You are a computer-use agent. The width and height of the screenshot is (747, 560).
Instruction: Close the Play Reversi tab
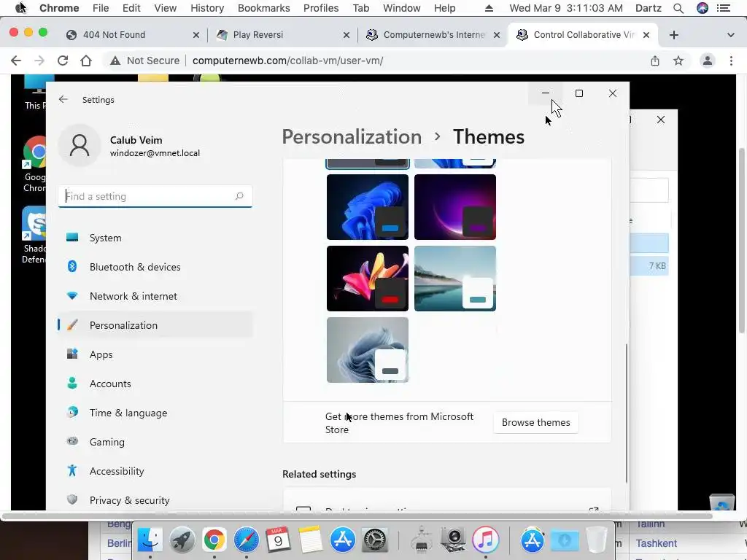pos(347,35)
